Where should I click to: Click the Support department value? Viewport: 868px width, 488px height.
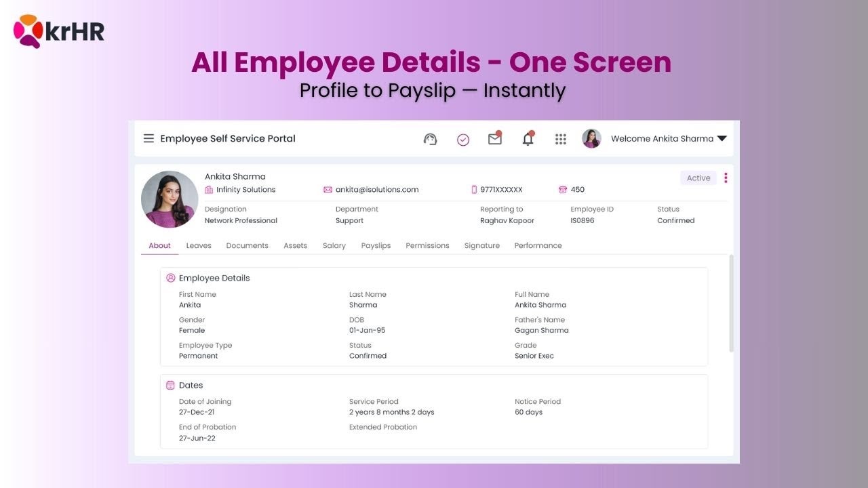coord(350,220)
